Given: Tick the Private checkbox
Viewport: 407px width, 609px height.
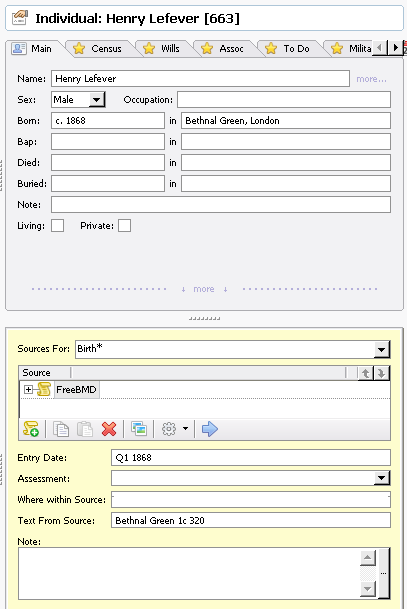Looking at the screenshot, I should tap(124, 226).
